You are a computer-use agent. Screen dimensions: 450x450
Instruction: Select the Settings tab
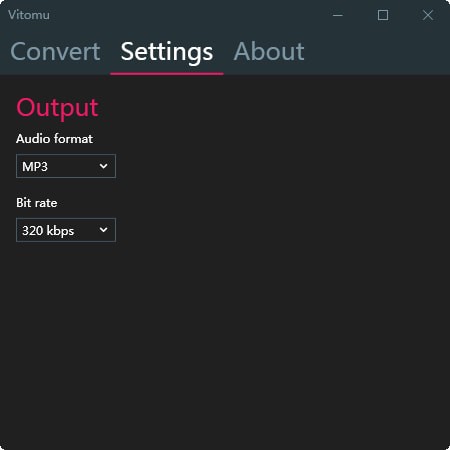167,52
